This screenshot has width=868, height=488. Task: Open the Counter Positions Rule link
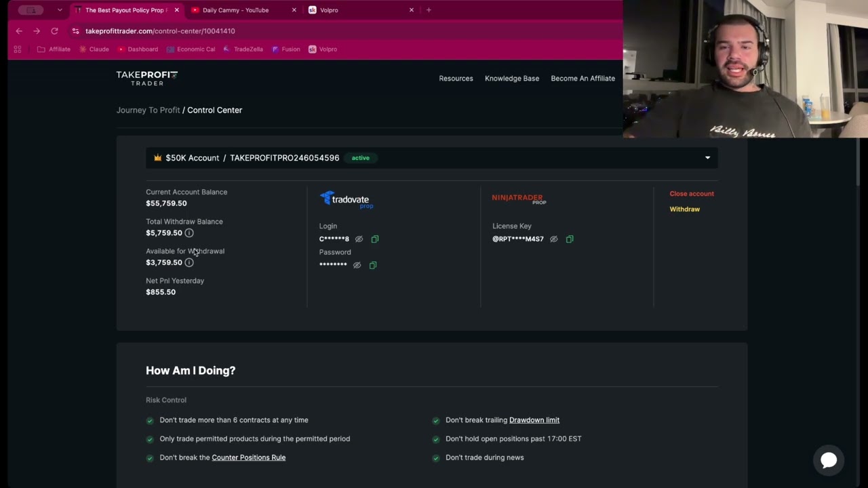tap(249, 457)
